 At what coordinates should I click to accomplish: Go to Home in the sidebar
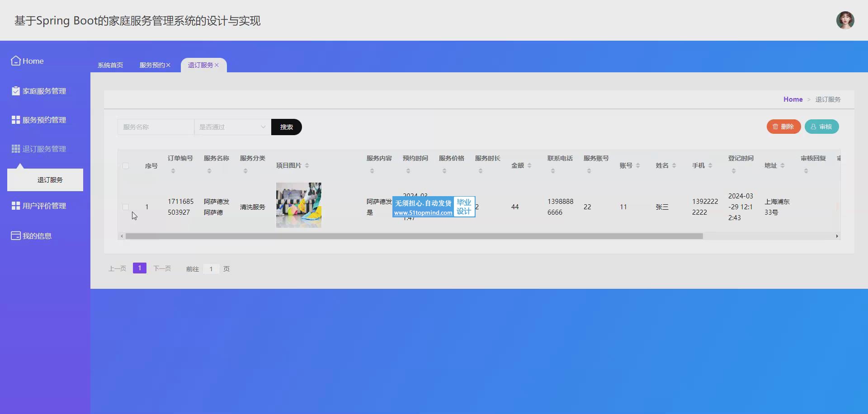(33, 61)
